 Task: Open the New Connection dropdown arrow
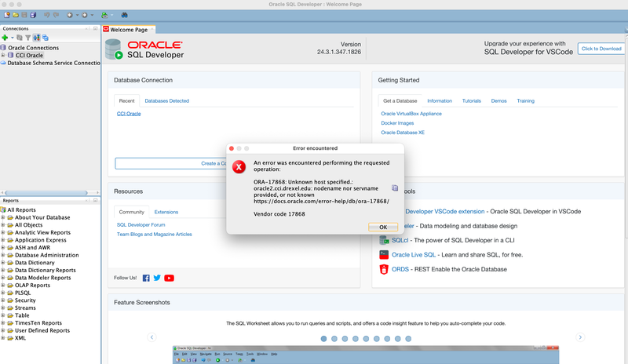pos(12,38)
